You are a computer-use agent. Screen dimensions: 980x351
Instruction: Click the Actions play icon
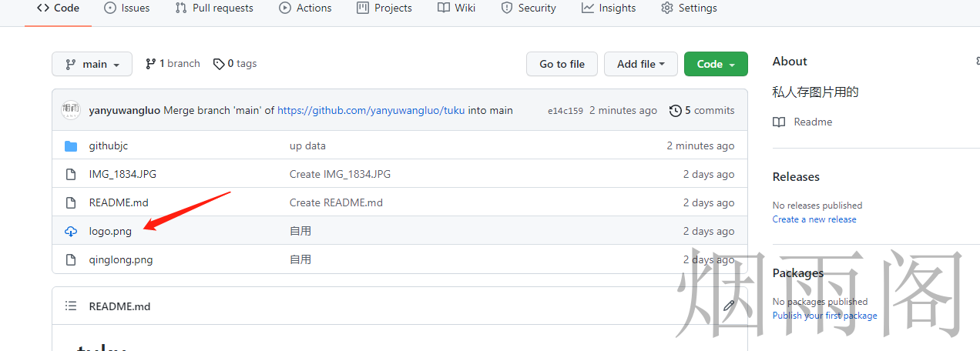(x=285, y=8)
